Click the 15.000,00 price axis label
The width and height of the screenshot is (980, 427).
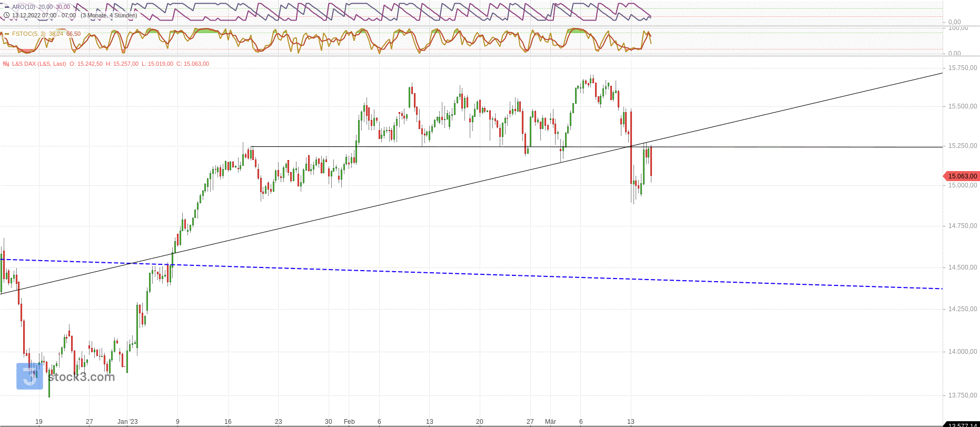(963, 185)
